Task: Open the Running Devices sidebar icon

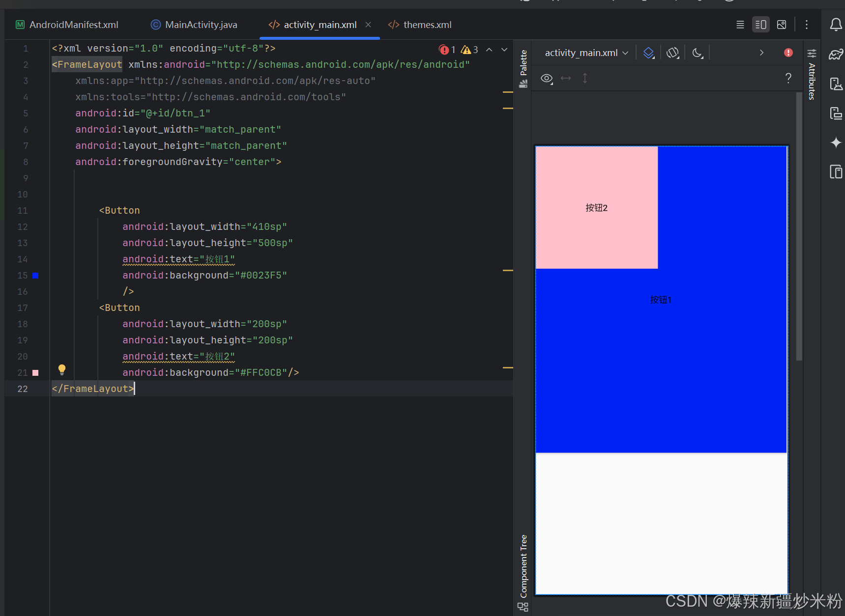Action: point(836,113)
